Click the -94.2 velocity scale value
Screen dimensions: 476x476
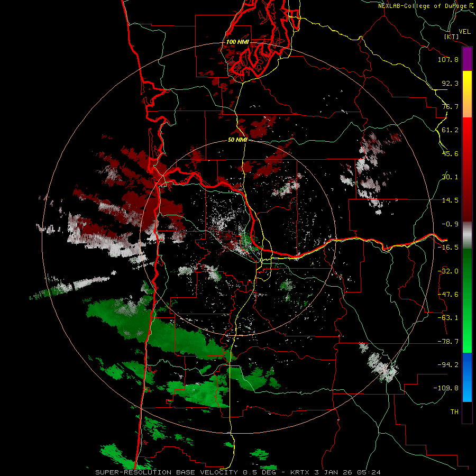coord(448,365)
